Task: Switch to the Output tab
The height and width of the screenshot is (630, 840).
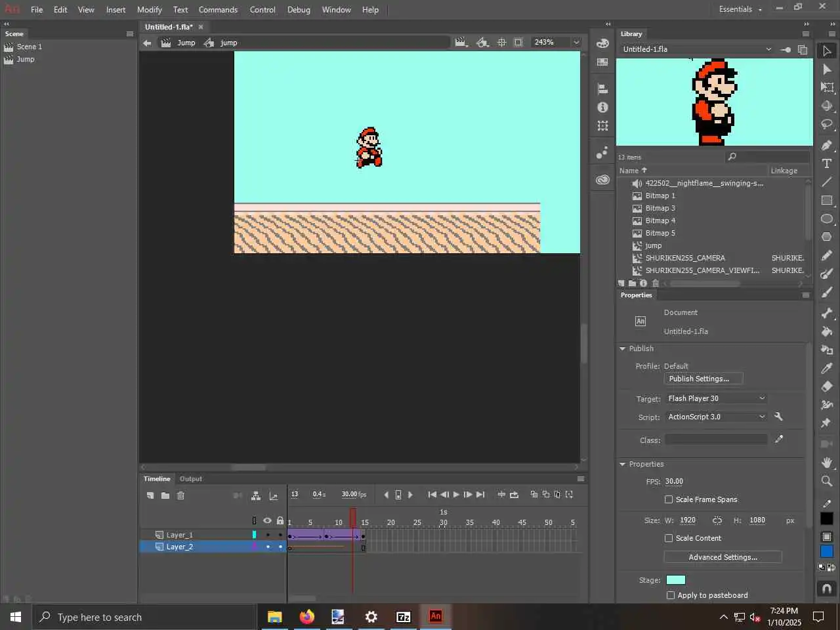Action: click(x=191, y=479)
